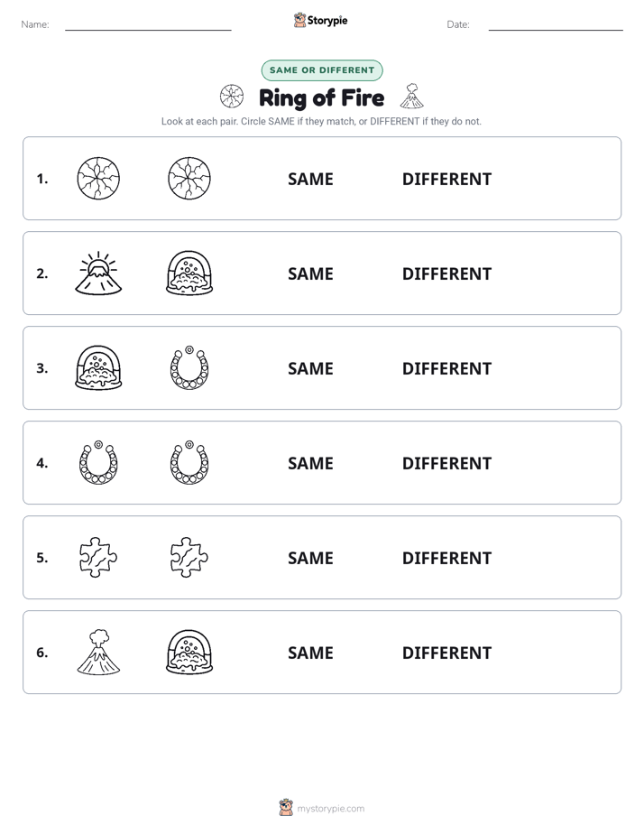Choose SAME for question 1
This screenshot has height=834, width=644.
coord(310,180)
